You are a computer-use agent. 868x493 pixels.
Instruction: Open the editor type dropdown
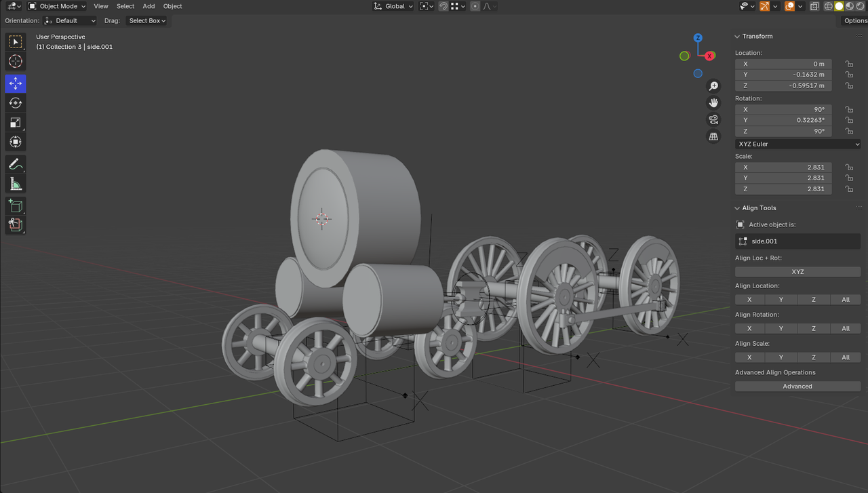(x=13, y=6)
